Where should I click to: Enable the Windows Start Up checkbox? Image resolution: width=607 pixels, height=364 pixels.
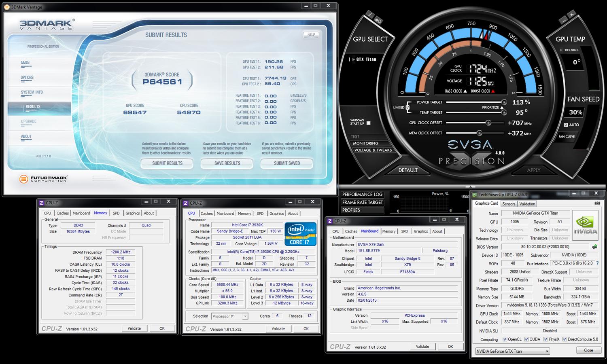[368, 123]
